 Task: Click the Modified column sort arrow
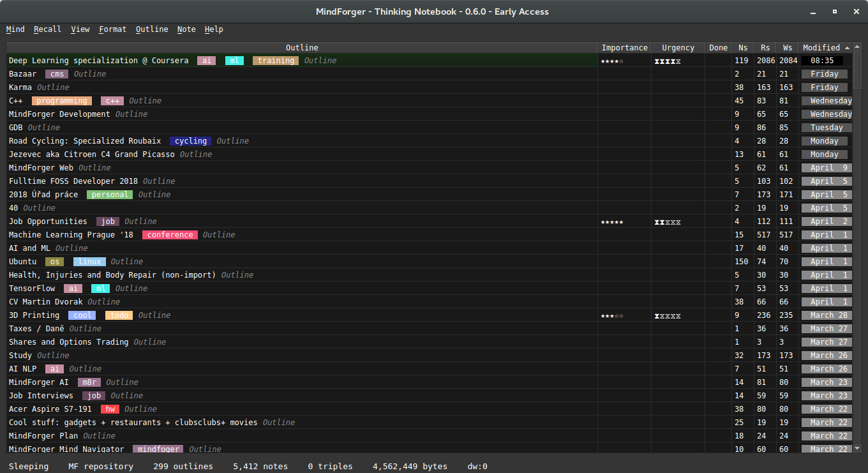coord(847,48)
